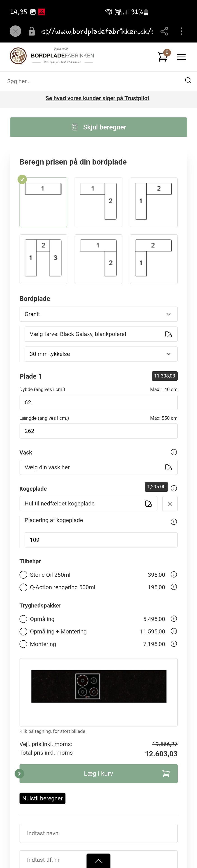Click the Længde input field
Screen dimensions: 197x868
pos(98,431)
